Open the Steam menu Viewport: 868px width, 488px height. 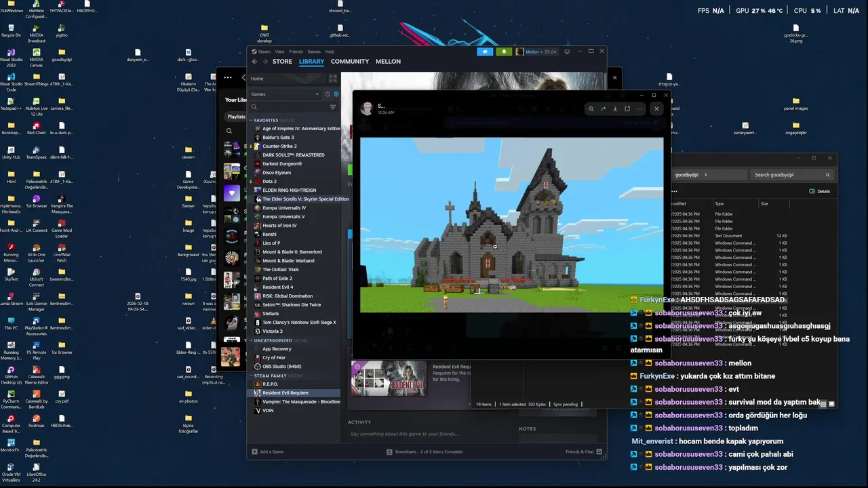(264, 52)
